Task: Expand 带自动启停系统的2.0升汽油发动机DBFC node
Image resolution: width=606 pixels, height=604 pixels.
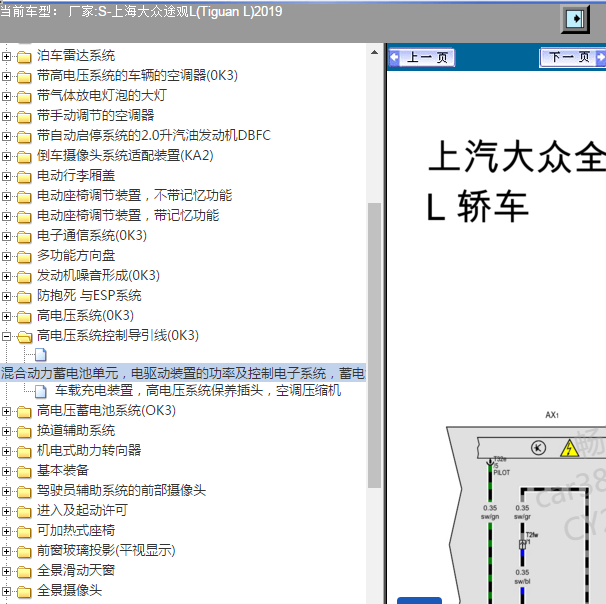Action: (6, 136)
